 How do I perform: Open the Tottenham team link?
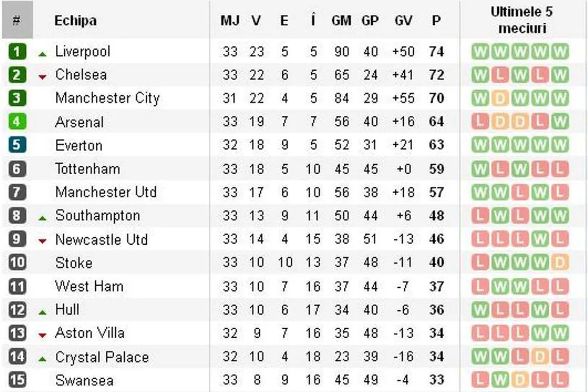point(87,169)
